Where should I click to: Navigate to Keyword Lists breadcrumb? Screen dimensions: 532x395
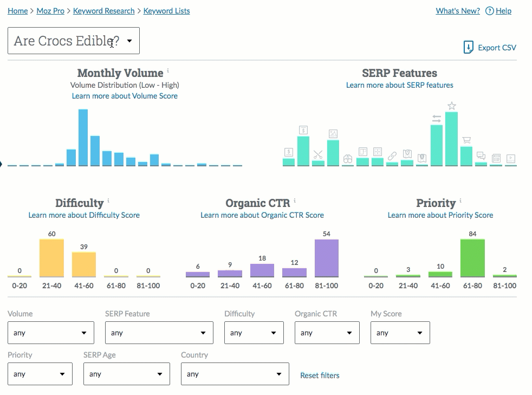pyautogui.click(x=166, y=11)
